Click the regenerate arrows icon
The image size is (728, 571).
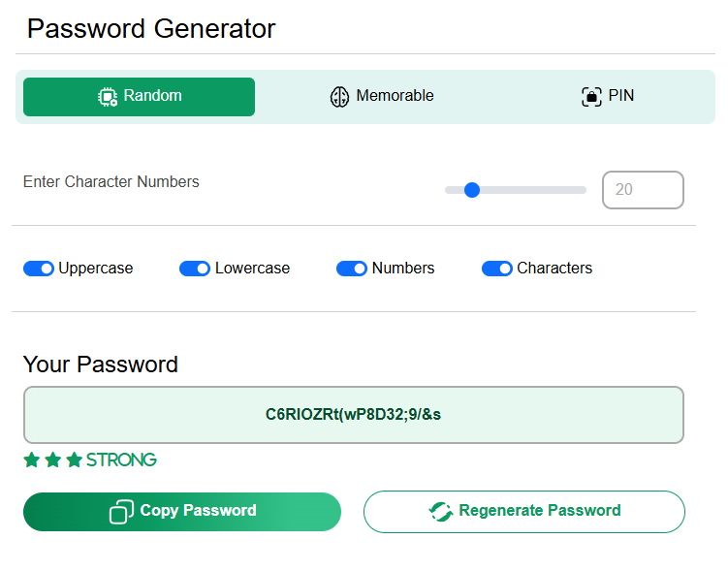pyautogui.click(x=441, y=512)
